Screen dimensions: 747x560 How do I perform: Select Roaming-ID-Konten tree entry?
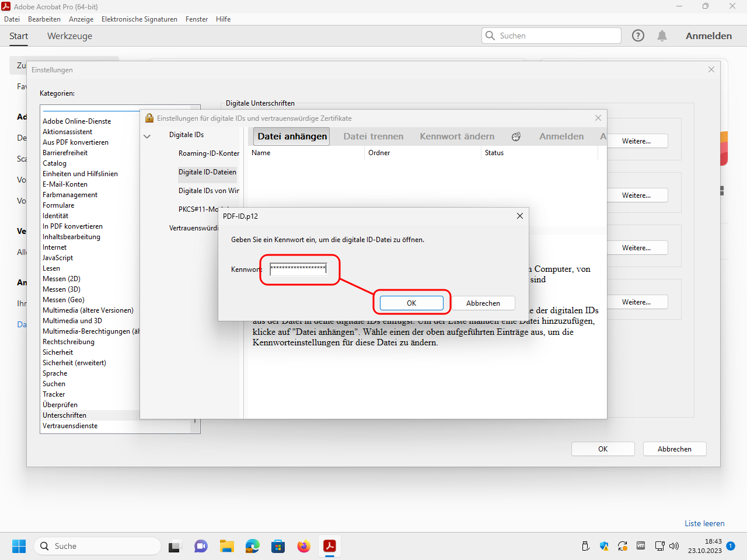click(208, 153)
